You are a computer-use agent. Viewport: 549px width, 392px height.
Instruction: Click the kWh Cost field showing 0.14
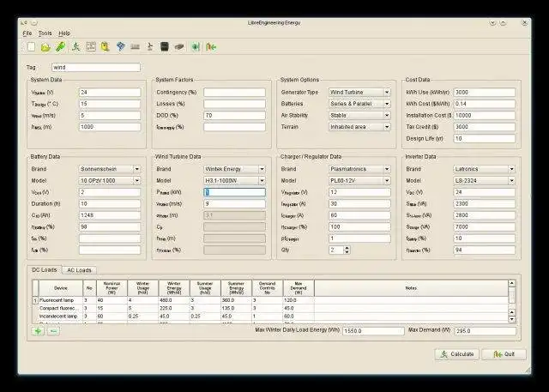pyautogui.click(x=484, y=104)
